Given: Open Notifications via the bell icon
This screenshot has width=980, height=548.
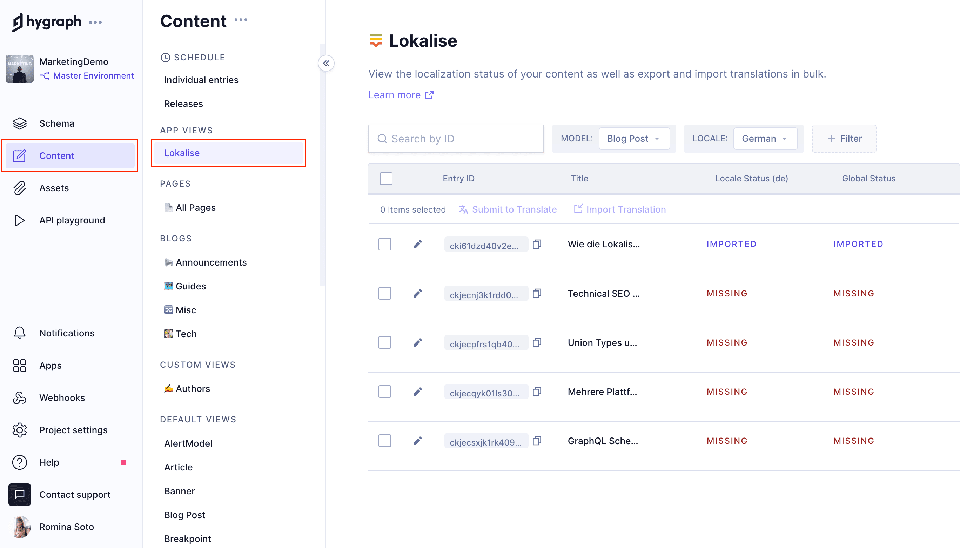Looking at the screenshot, I should point(19,333).
